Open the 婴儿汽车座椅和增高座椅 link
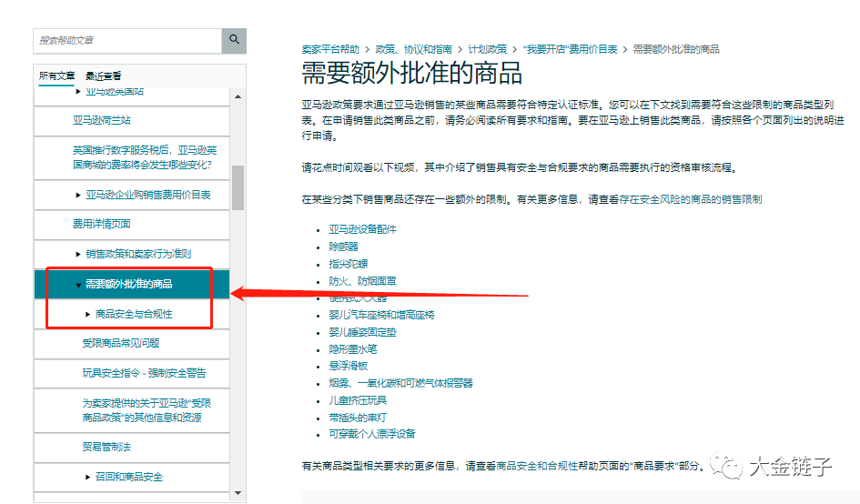Screen dimensions: 860x504 381,315
